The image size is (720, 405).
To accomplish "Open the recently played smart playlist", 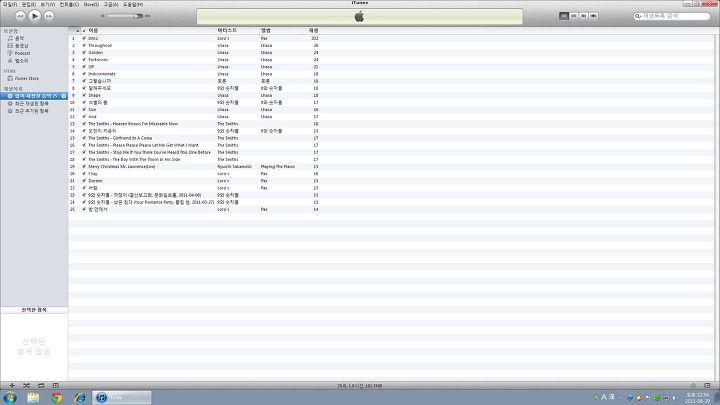I will coord(31,104).
